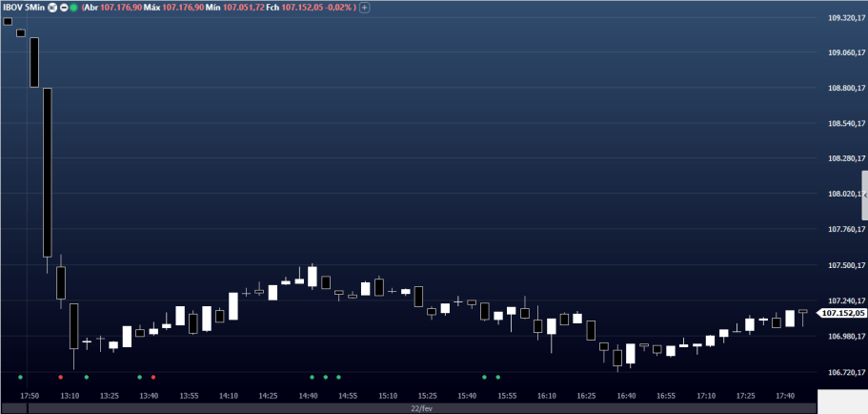Click the red event dot near 13:40
868x414 pixels.
[152, 377]
